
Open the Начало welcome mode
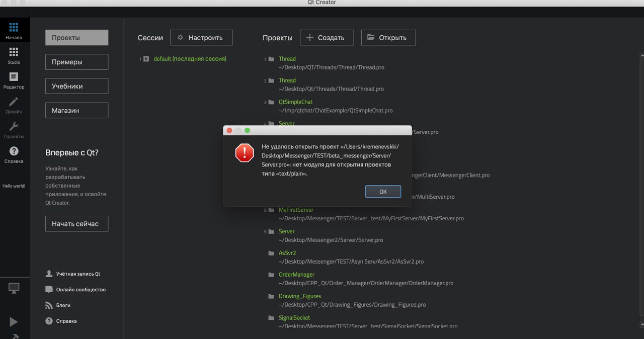(x=14, y=30)
